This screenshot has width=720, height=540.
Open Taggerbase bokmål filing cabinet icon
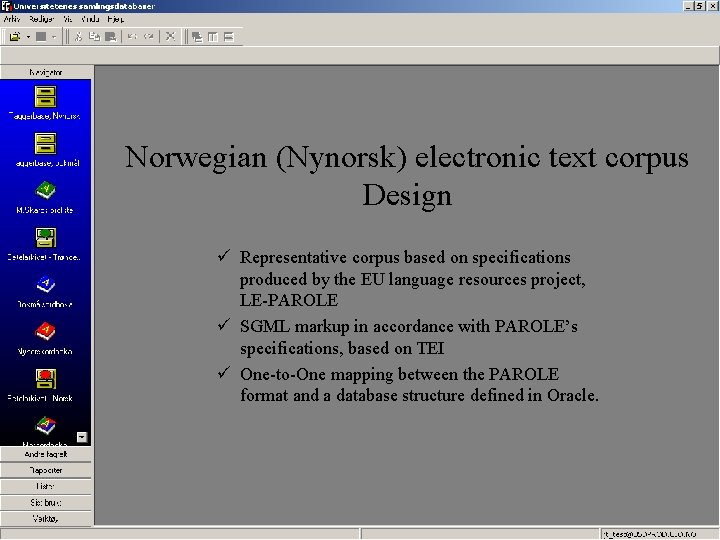click(x=45, y=144)
